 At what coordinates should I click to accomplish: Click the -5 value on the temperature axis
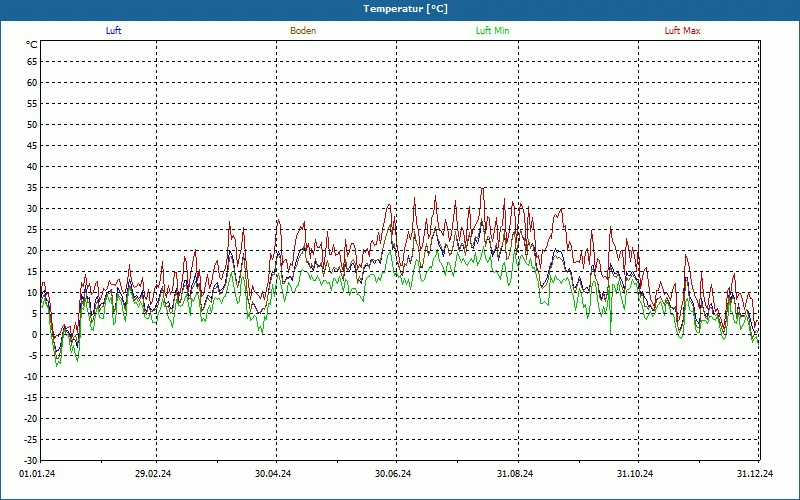pyautogui.click(x=32, y=356)
